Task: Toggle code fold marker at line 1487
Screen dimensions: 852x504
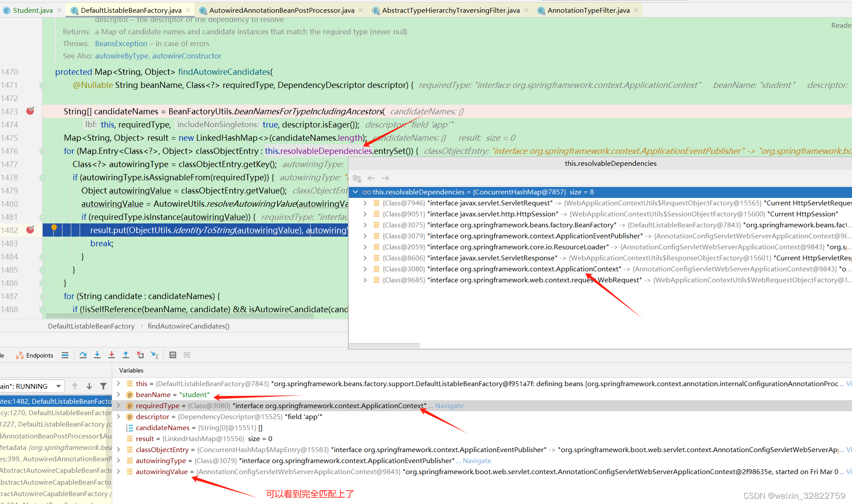Action: coord(42,296)
